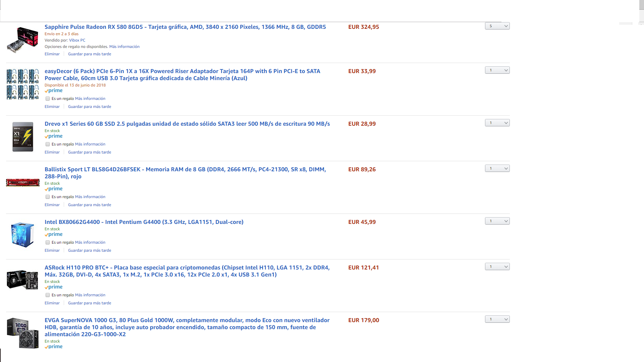Check 'Es un regalo' for Intel Pentium G4400
644x362 pixels.
click(48, 242)
